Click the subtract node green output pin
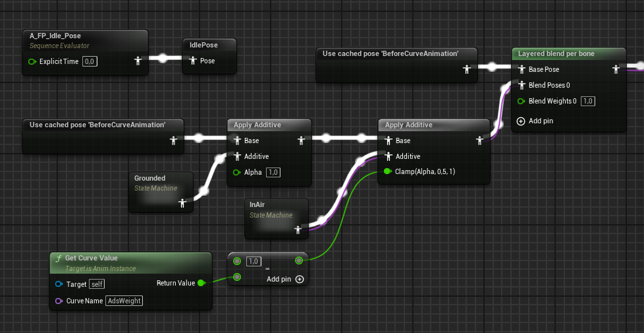This screenshot has height=333, width=644. (x=299, y=260)
